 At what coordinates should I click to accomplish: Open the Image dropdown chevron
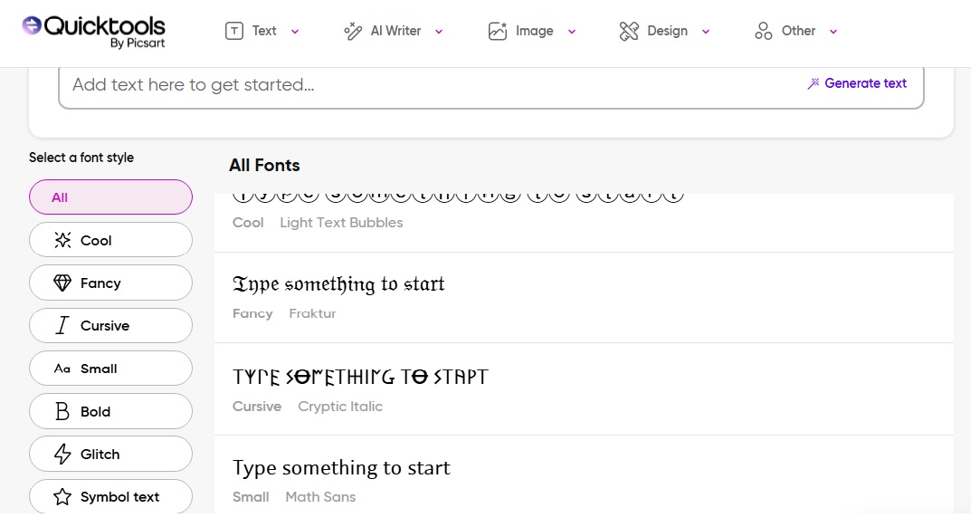pos(572,32)
